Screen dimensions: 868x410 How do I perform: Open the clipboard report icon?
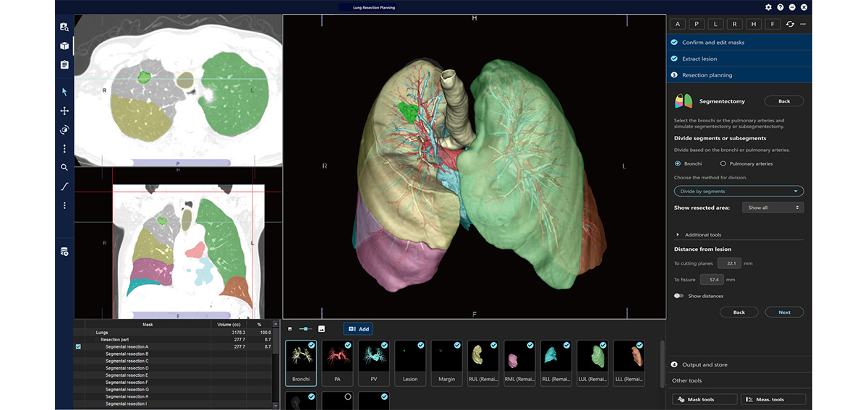(x=64, y=64)
